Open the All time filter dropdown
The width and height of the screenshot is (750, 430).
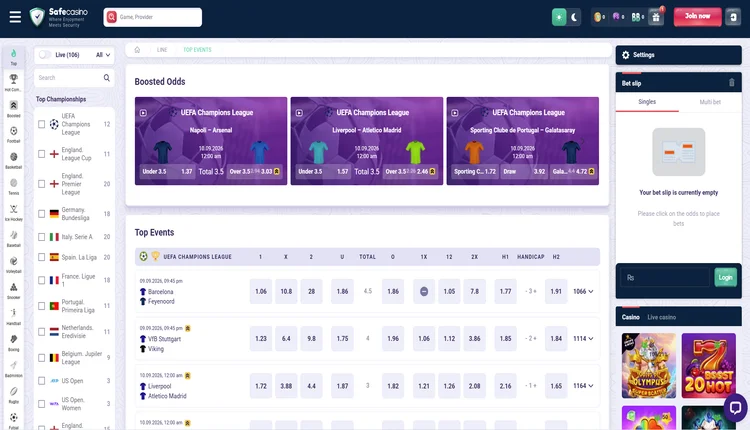(x=103, y=55)
